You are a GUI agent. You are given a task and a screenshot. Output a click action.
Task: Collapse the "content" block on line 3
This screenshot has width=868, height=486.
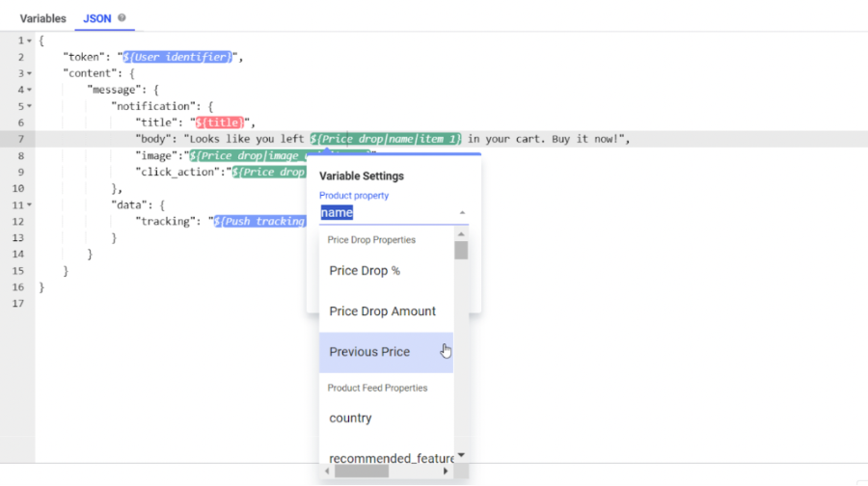point(29,73)
